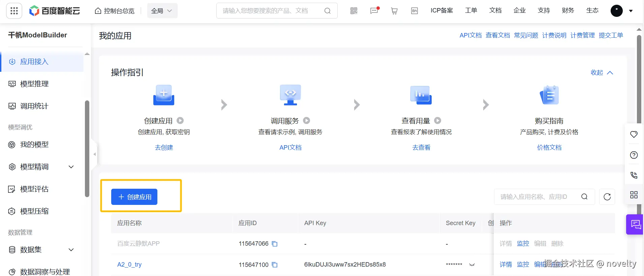644x276 pixels.
Task: Click the 去创建 link
Action: click(x=164, y=148)
